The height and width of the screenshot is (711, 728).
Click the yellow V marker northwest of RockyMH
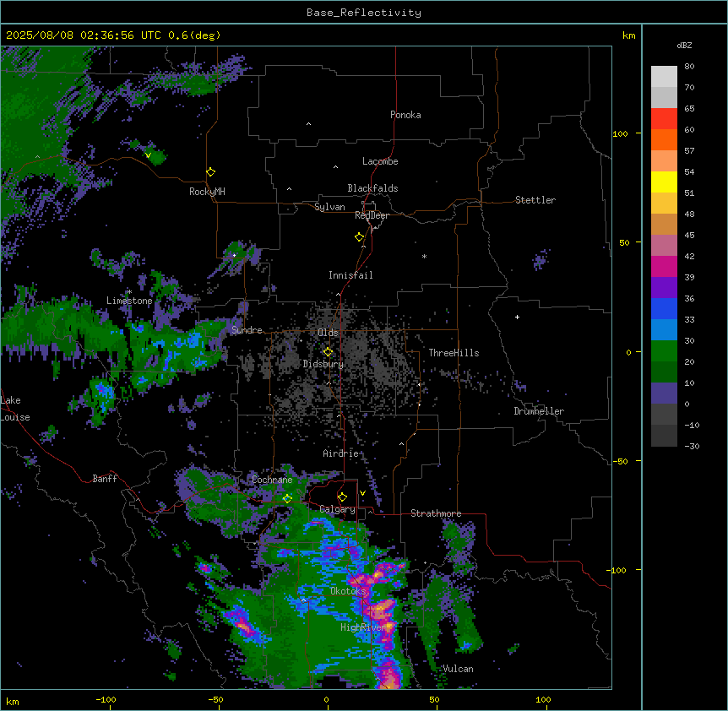(148, 155)
